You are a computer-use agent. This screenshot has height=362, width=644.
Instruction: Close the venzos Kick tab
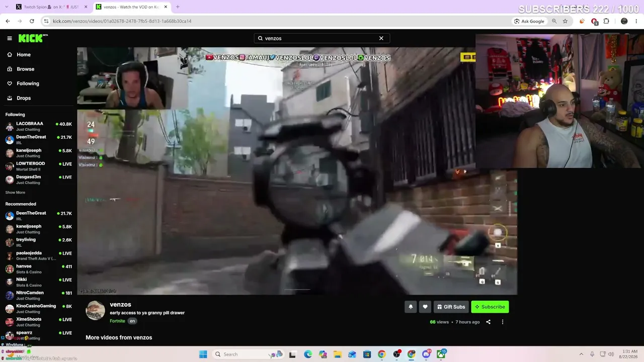click(166, 7)
